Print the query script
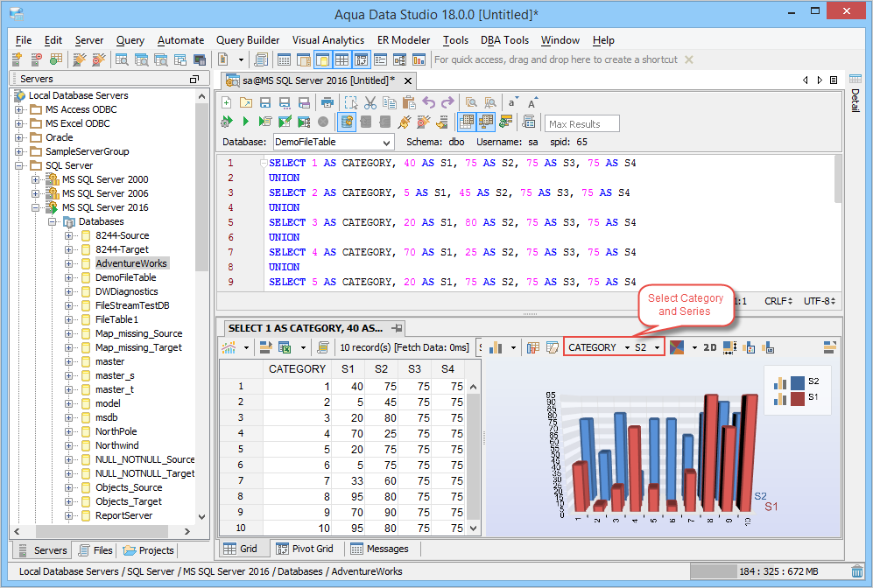Image resolution: width=873 pixels, height=588 pixels. [x=327, y=102]
